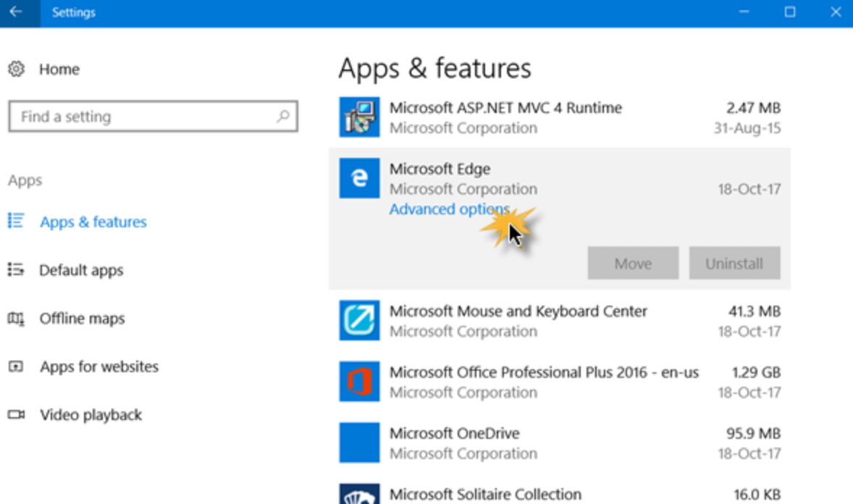
Task: Go to Default apps settings
Action: [81, 270]
